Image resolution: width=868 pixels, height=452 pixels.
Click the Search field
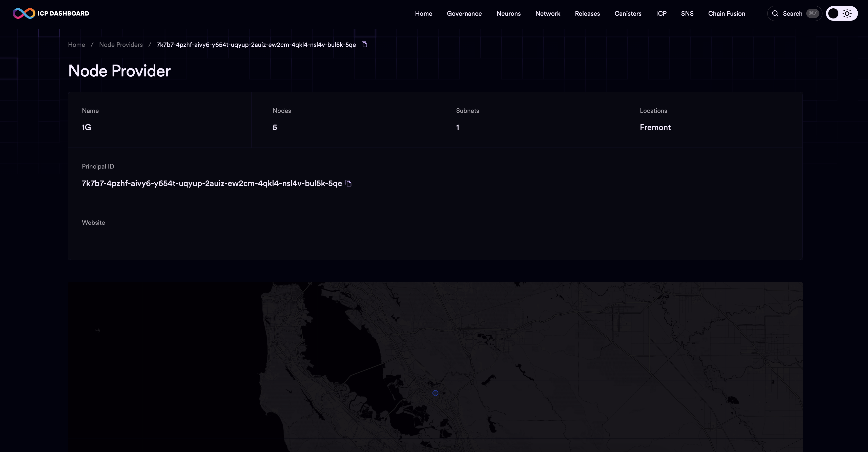795,13
